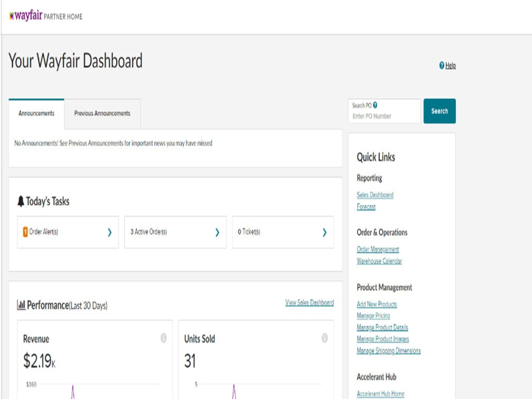Viewport: 532px width, 399px height.
Task: Click the Accelerant Hub heading
Action: (x=376, y=377)
